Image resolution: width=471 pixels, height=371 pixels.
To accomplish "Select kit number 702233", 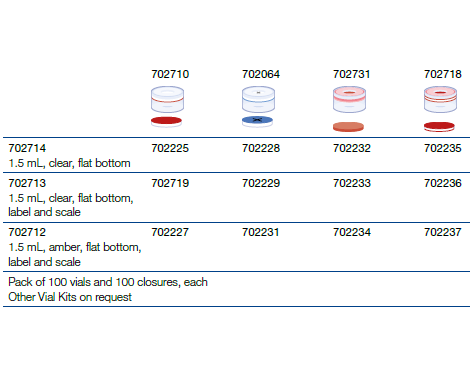I will (352, 183).
